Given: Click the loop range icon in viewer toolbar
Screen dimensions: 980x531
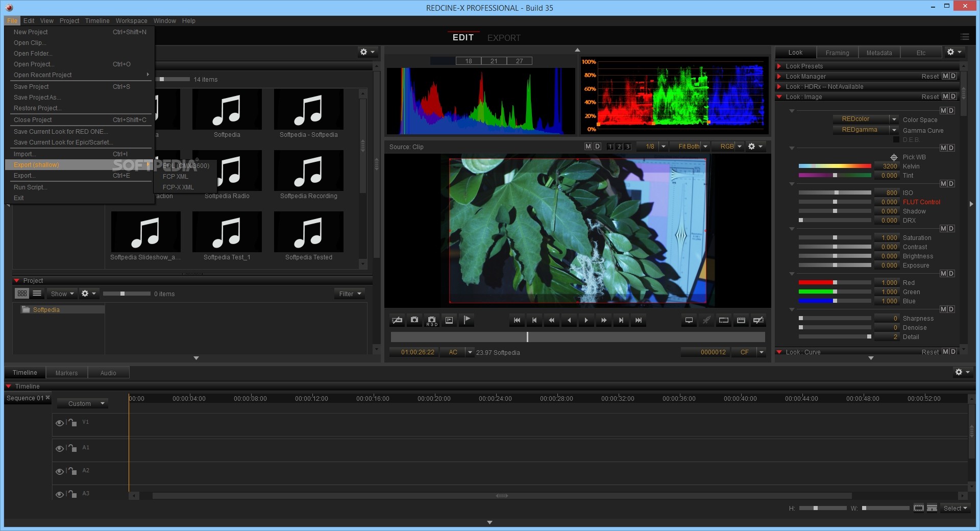Looking at the screenshot, I should click(x=724, y=320).
